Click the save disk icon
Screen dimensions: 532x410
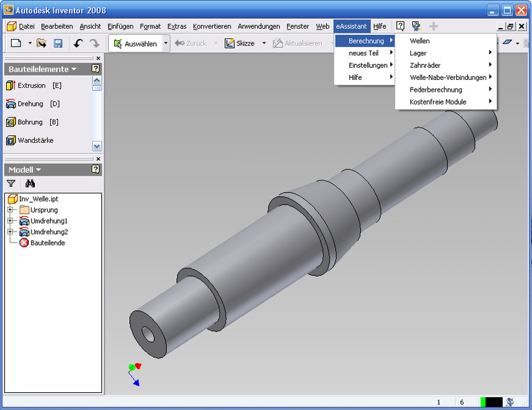coord(58,44)
